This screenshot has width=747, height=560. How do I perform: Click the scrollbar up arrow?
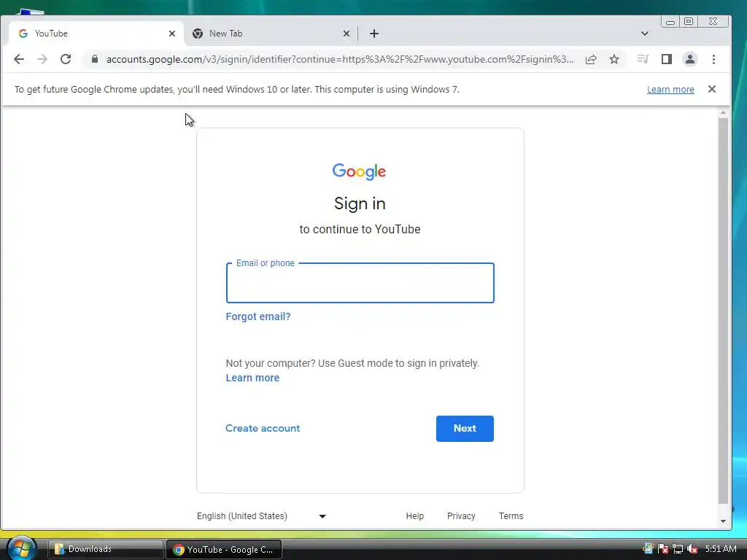click(723, 113)
